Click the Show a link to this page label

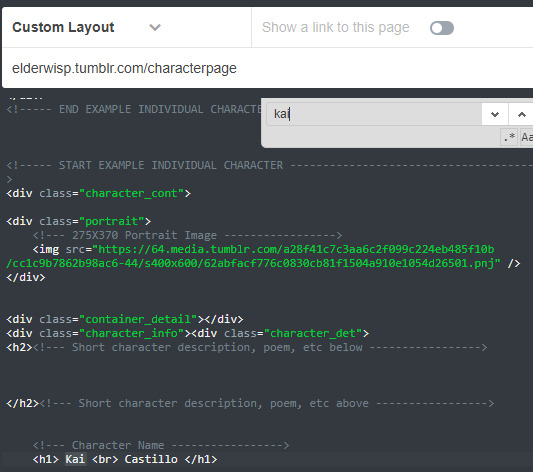point(336,27)
